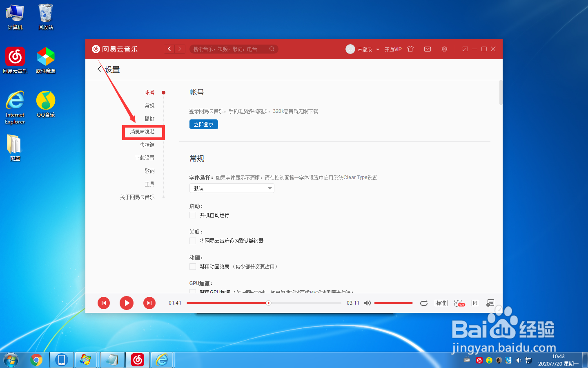Image resolution: width=588 pixels, height=368 pixels.
Task: Toggle desktop lyrics 词 icon
Action: [475, 303]
